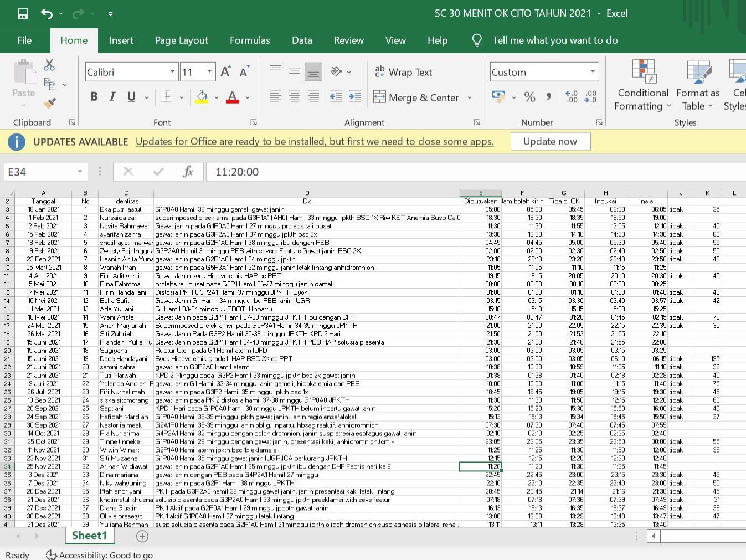Click the Save icon in title bar

click(23, 13)
